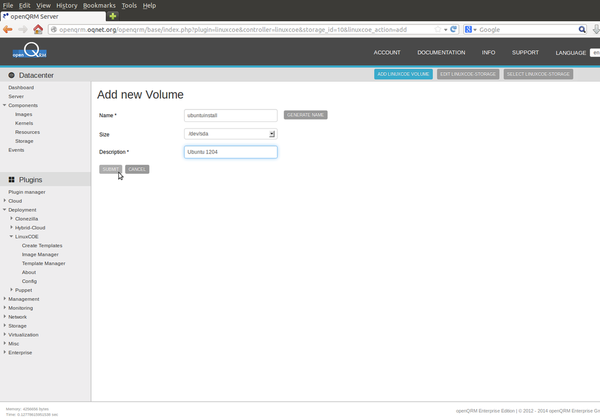Expand the Hybrid-Cloud node
The width and height of the screenshot is (600, 418).
point(11,227)
